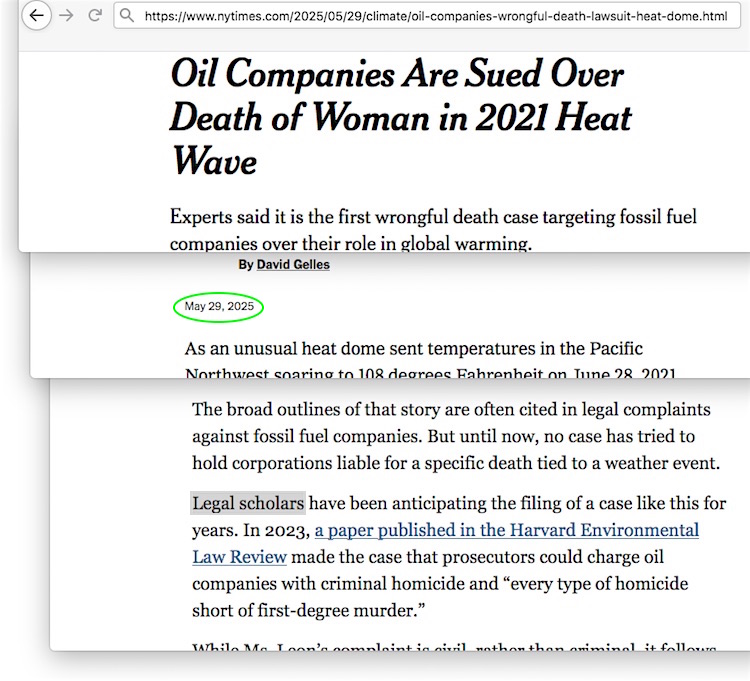Screen dimensions: 750x681
Task: Click the quote "every type of homicide"
Action: coord(590,584)
